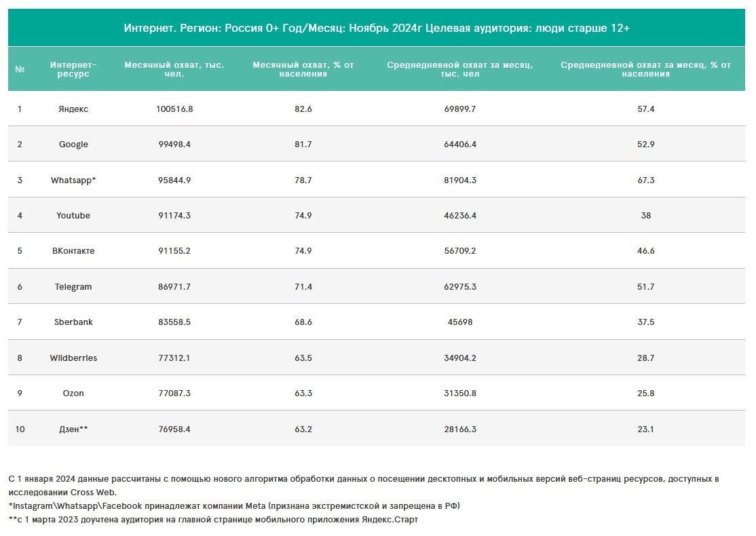Click the value 38 in Youtube row

(x=645, y=216)
